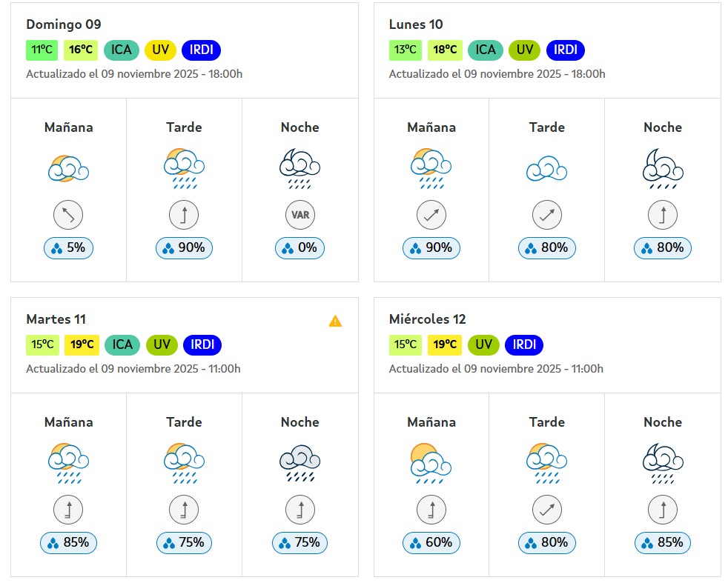This screenshot has width=728, height=583.
Task: Click the 85% rain chance on Miércoles Noche
Action: (x=662, y=543)
